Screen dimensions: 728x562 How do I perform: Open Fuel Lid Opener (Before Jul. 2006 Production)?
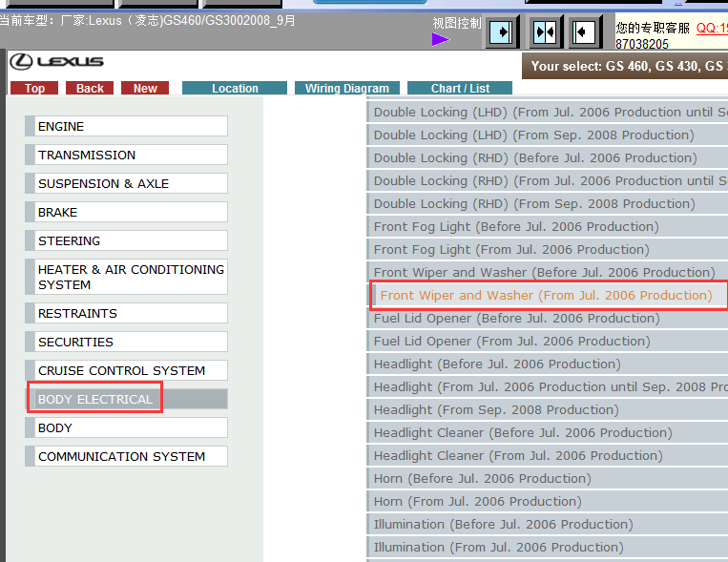(x=548, y=318)
